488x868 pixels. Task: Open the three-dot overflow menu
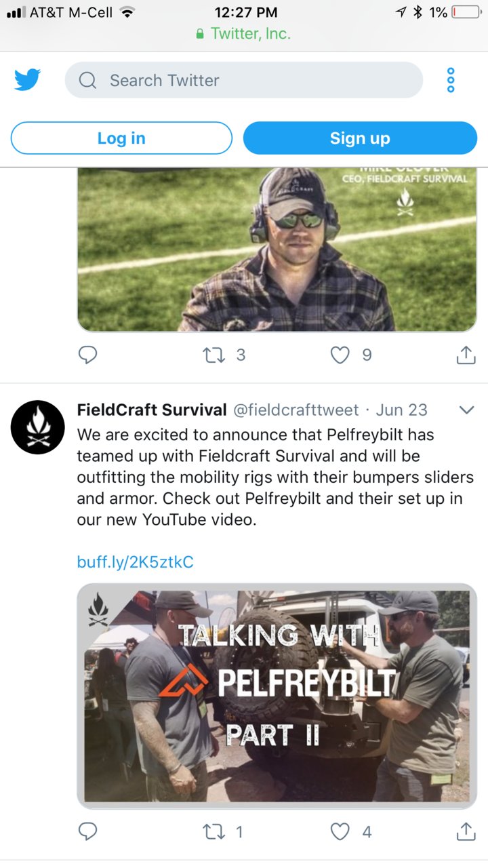tap(451, 81)
